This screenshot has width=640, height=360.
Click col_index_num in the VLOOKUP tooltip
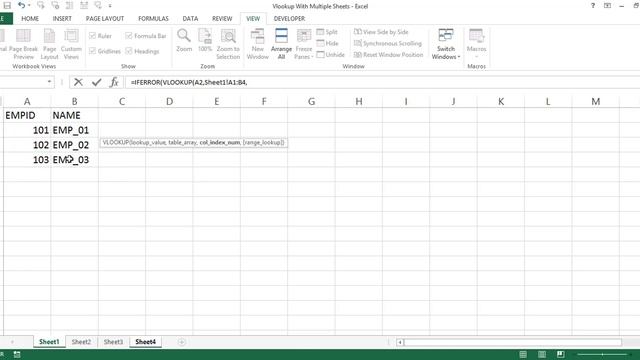point(220,142)
